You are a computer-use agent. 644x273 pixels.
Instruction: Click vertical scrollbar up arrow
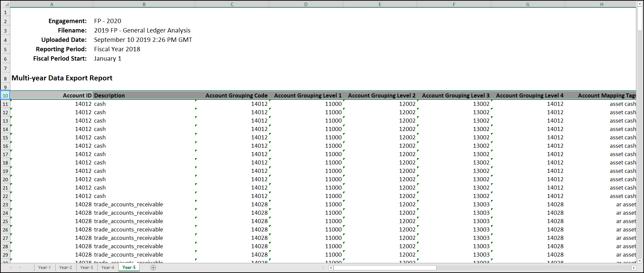(x=640, y=3)
